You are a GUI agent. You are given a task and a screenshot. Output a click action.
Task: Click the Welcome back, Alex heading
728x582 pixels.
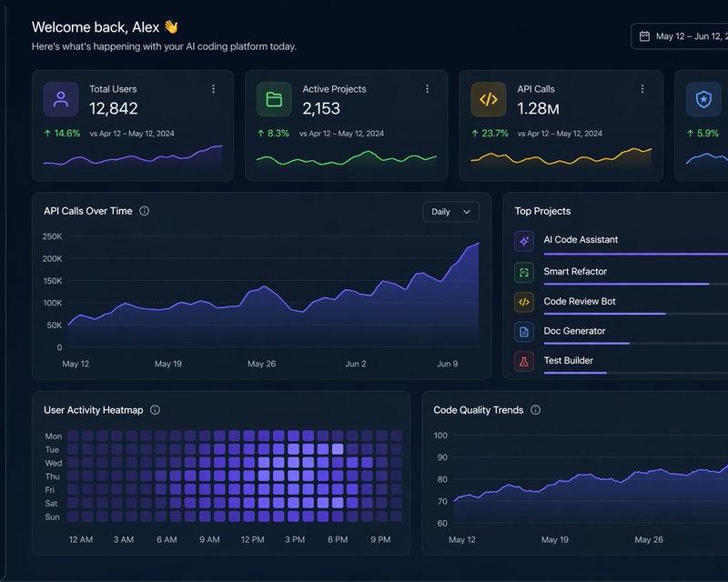click(x=105, y=27)
